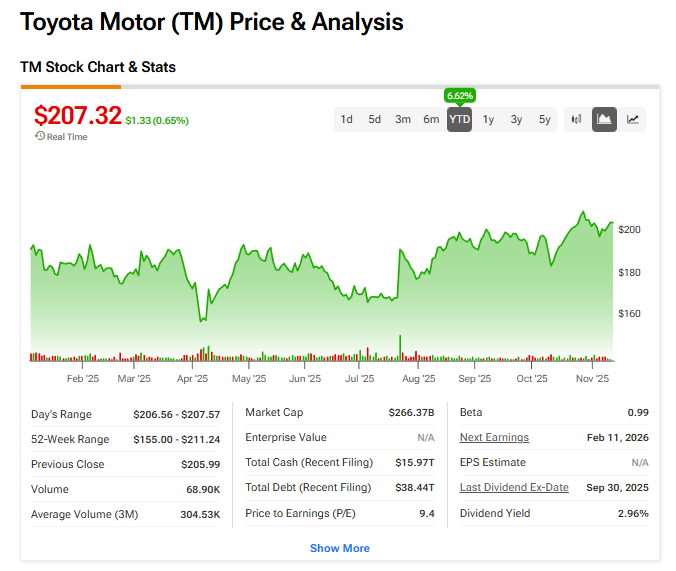676x571 pixels.
Task: Expand stats with Show More
Action: point(339,548)
